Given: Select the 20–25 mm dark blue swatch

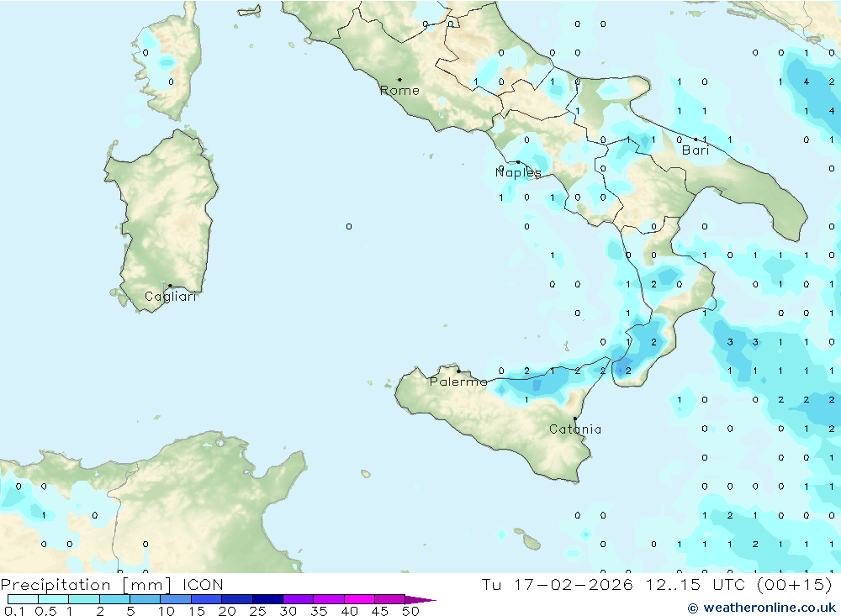Looking at the screenshot, I should 236,599.
